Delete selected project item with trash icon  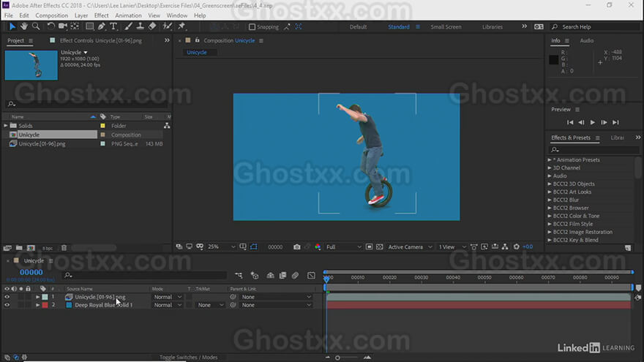coord(64,248)
